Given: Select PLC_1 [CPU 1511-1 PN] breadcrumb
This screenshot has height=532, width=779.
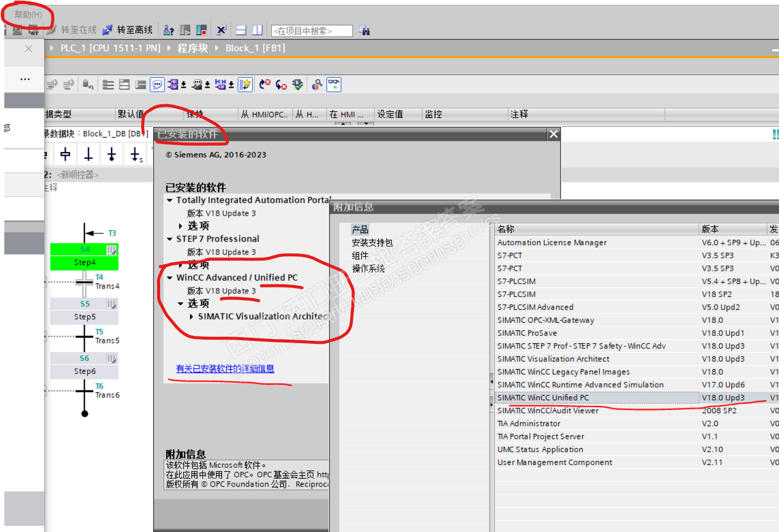Looking at the screenshot, I should (110, 48).
